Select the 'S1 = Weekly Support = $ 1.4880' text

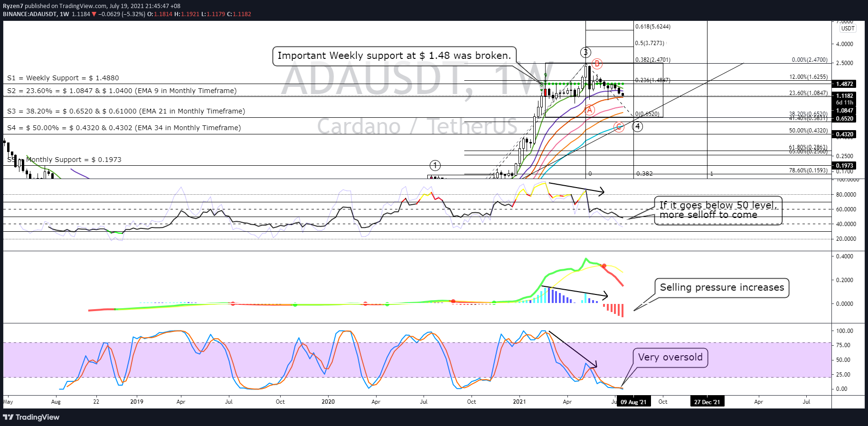pos(63,78)
